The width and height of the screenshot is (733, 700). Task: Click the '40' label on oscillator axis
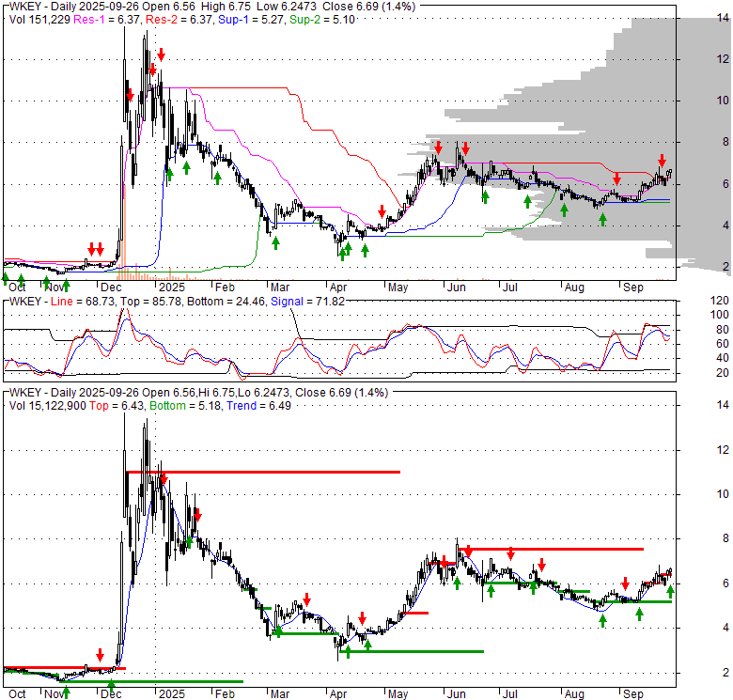pyautogui.click(x=723, y=358)
